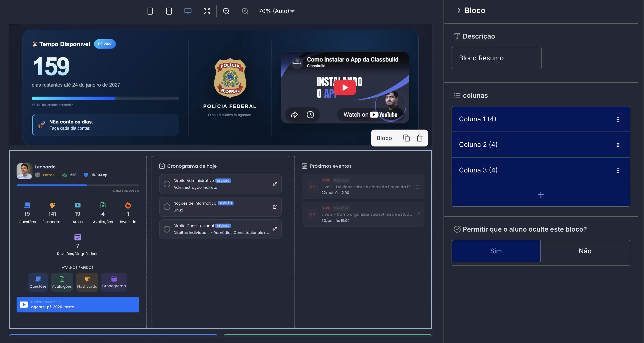Choose Sim to allow hiding block

pos(496,251)
